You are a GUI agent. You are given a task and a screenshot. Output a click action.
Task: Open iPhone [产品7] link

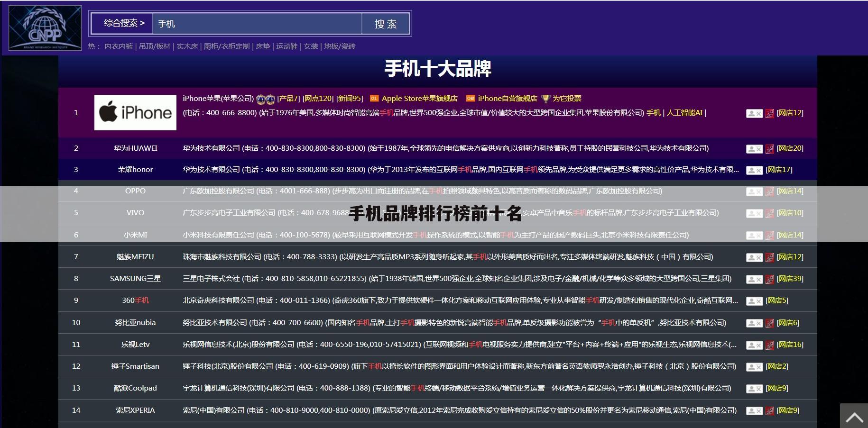click(288, 99)
